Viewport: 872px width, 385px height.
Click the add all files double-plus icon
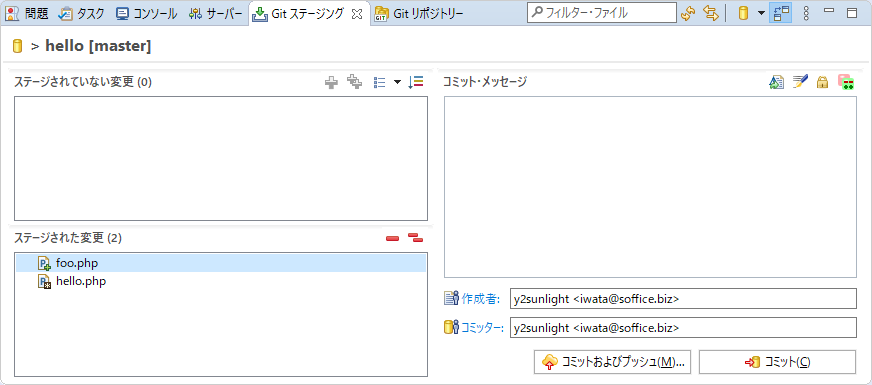click(354, 82)
